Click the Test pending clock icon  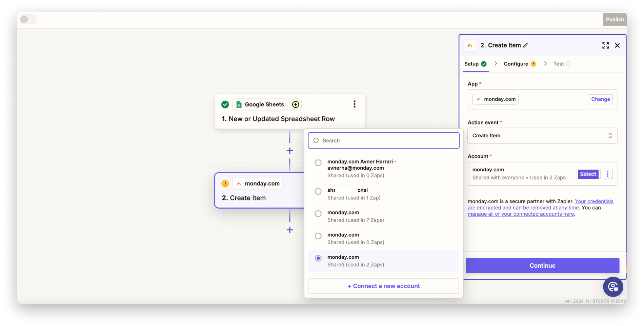[x=569, y=64]
